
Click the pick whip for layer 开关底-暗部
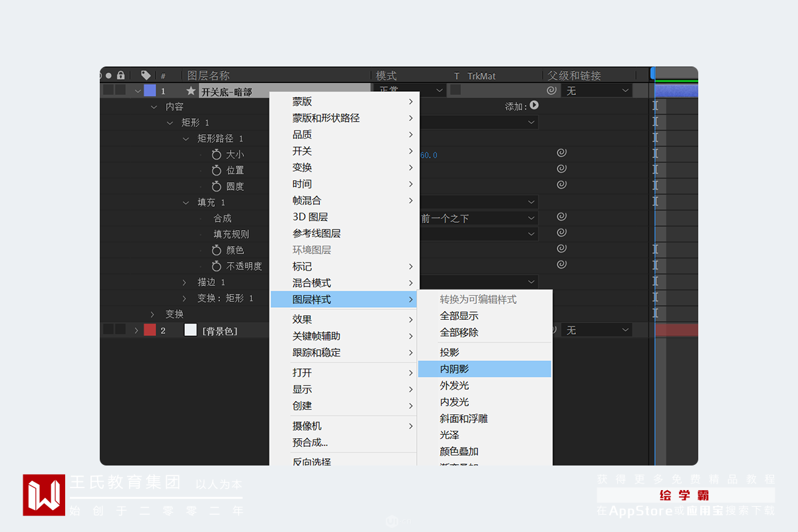point(551,90)
